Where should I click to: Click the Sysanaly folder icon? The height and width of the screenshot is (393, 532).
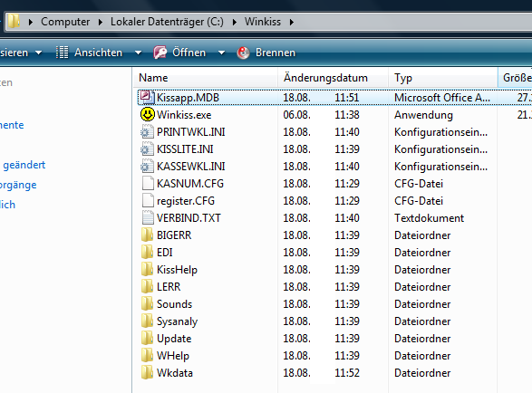pos(147,321)
